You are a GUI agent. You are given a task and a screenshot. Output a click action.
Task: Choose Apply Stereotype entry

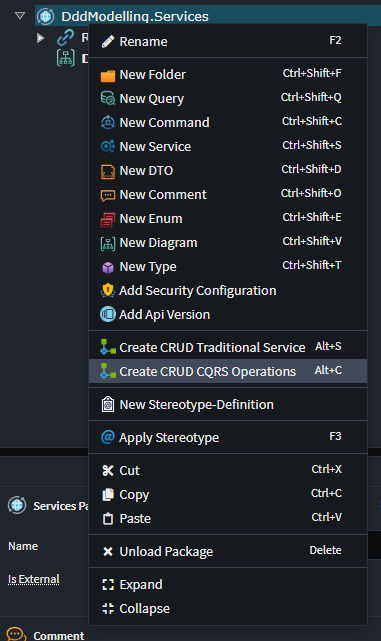tap(228, 437)
